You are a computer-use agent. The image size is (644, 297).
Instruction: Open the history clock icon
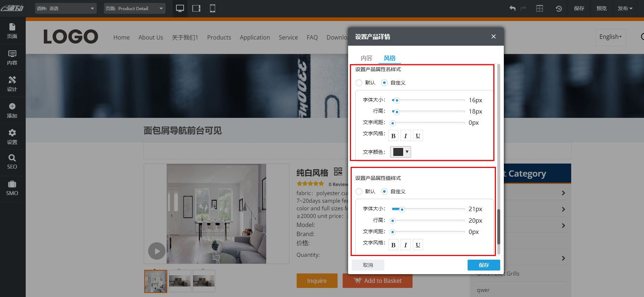[x=559, y=8]
